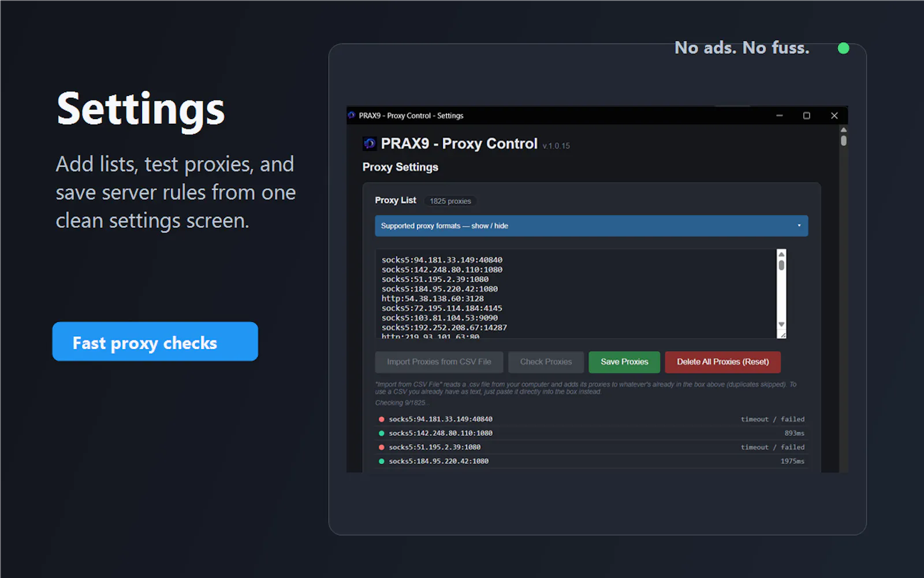Click PRAX9 logo icon beside heading
The image size is (924, 578).
pyautogui.click(x=370, y=143)
